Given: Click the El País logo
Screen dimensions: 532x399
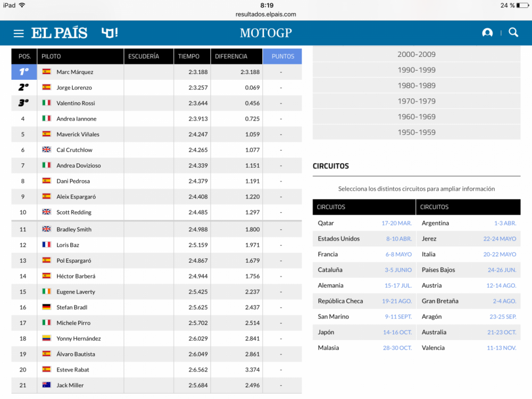Looking at the screenshot, I should click(59, 33).
